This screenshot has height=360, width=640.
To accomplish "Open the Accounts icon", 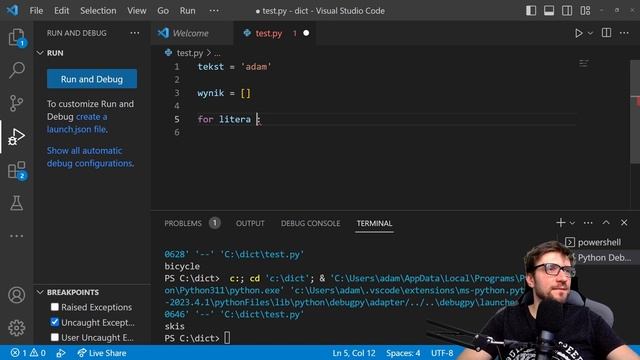I will (x=16, y=295).
